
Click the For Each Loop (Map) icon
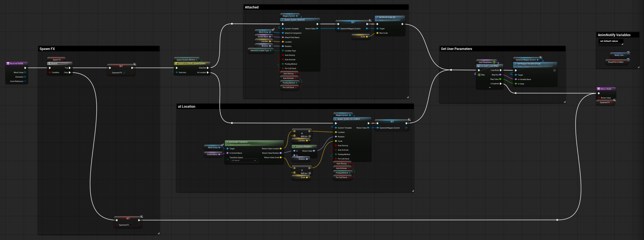pos(478,66)
